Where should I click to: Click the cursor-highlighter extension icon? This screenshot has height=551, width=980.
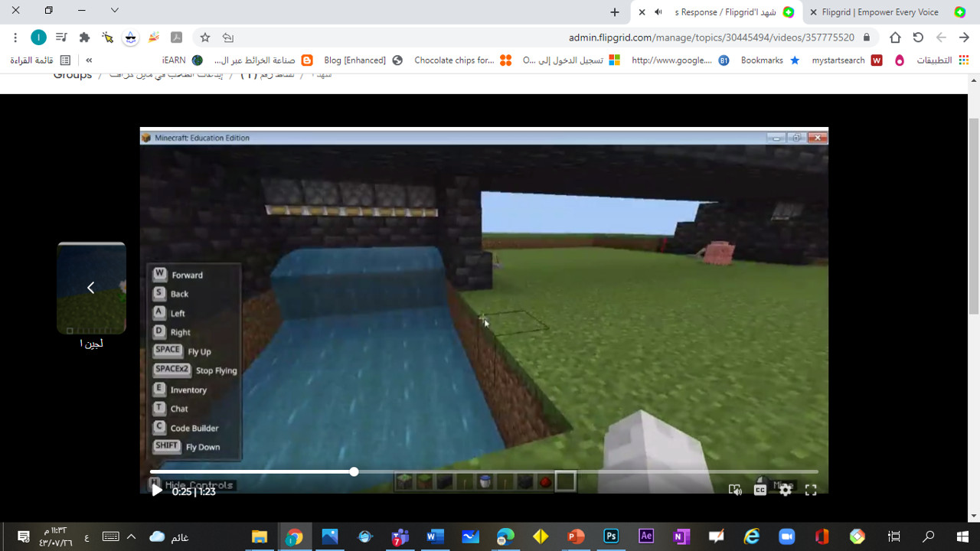click(107, 37)
